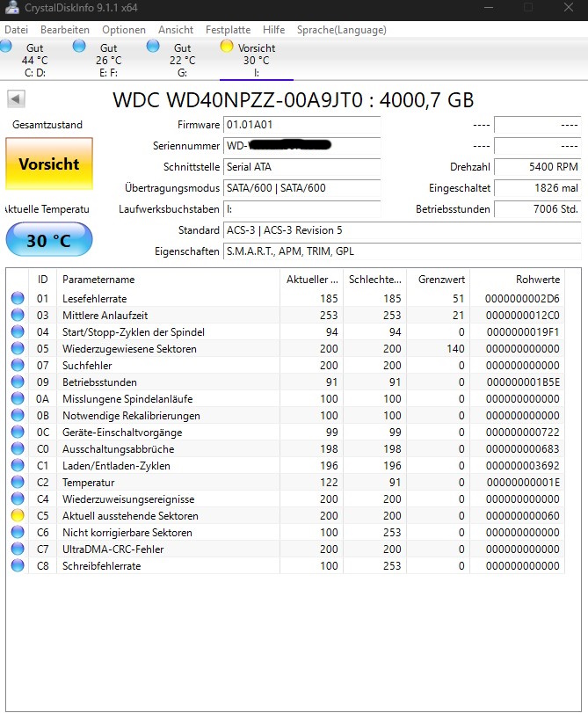Select the E: F: disk tab
The width and height of the screenshot is (588, 713).
click(108, 60)
